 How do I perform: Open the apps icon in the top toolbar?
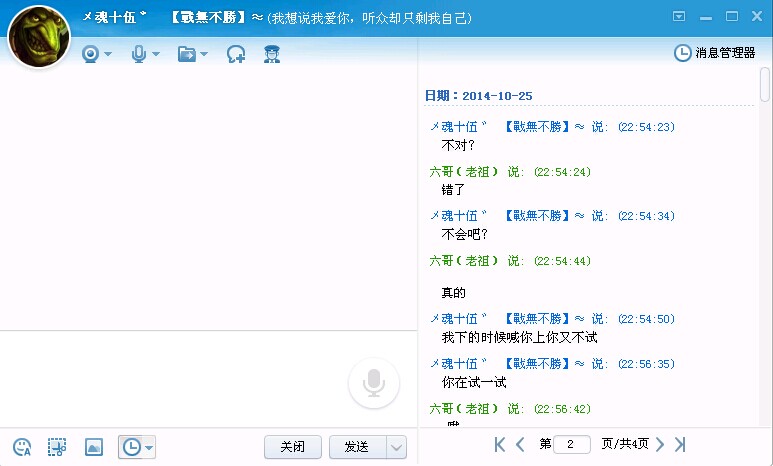click(x=271, y=54)
